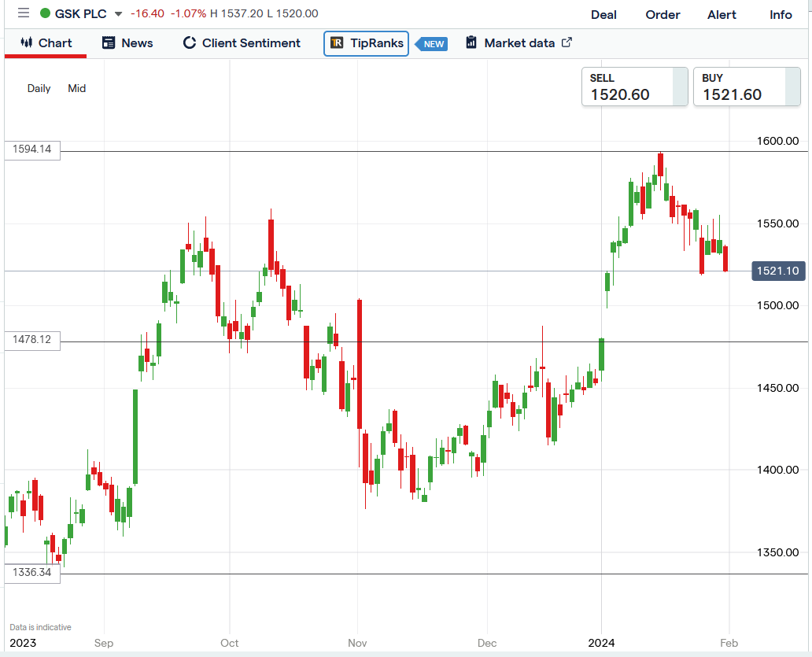The height and width of the screenshot is (657, 812).
Task: Open the Market data link
Action: point(519,43)
